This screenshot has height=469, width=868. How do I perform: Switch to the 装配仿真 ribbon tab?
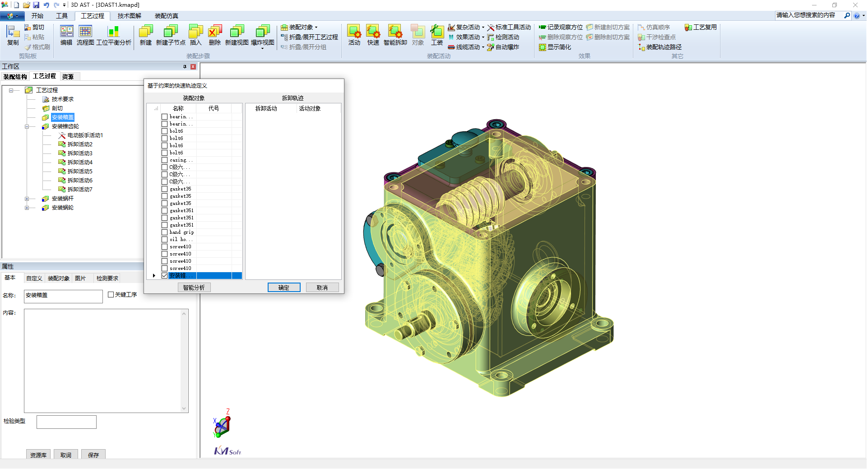(x=166, y=16)
